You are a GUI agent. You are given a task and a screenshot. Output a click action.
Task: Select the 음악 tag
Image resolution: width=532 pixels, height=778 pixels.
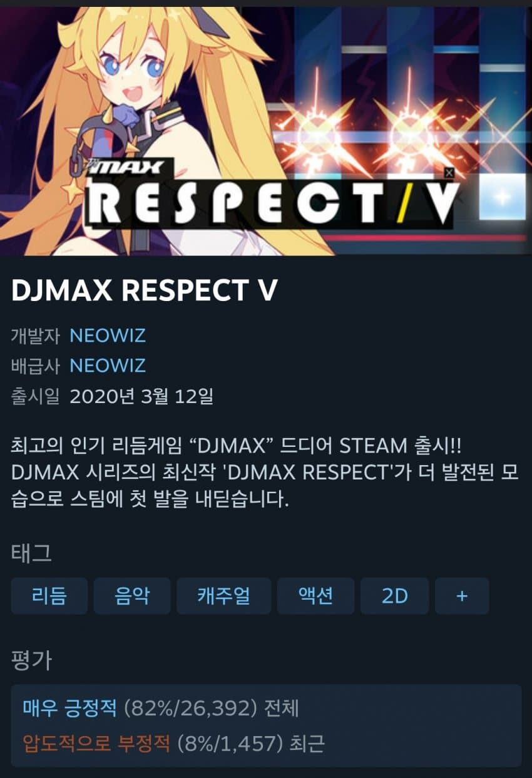132,596
